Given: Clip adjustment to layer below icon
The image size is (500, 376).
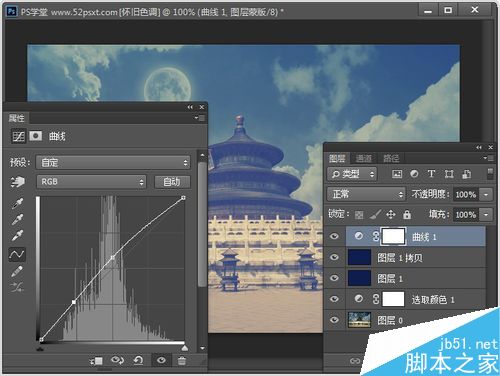Looking at the screenshot, I should pos(96,361).
